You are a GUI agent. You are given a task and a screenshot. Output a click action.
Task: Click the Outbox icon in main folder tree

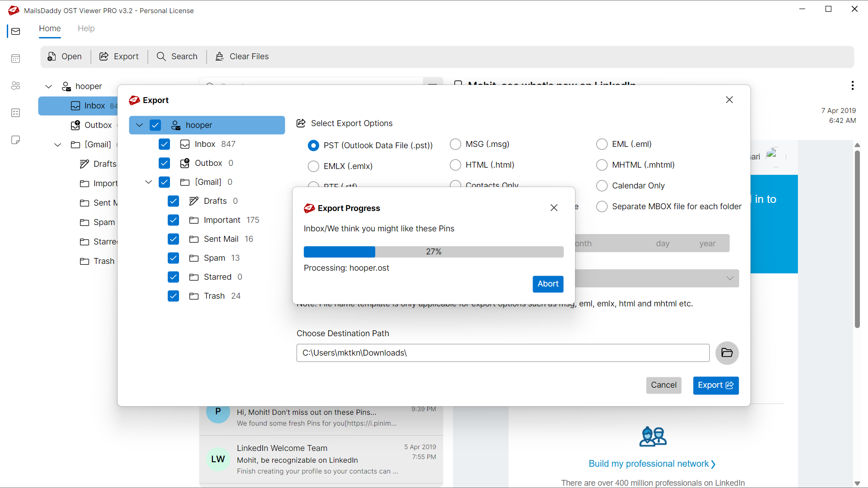click(x=75, y=125)
